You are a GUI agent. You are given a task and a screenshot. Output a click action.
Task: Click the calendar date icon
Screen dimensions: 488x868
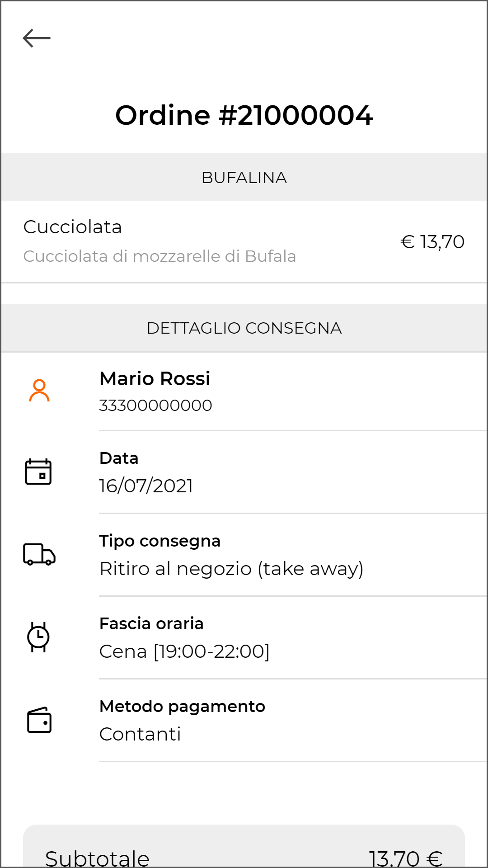[38, 472]
